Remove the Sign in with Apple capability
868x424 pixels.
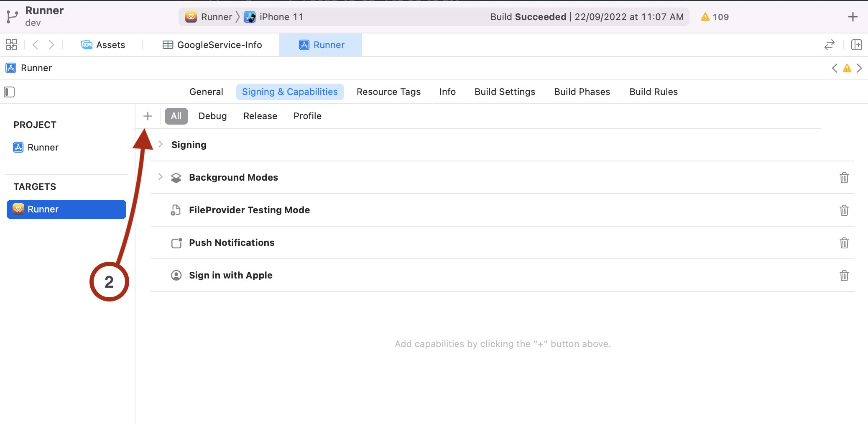(x=844, y=276)
